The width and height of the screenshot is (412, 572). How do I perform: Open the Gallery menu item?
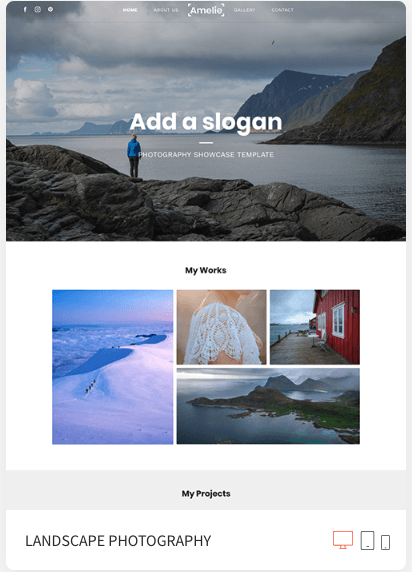244,10
